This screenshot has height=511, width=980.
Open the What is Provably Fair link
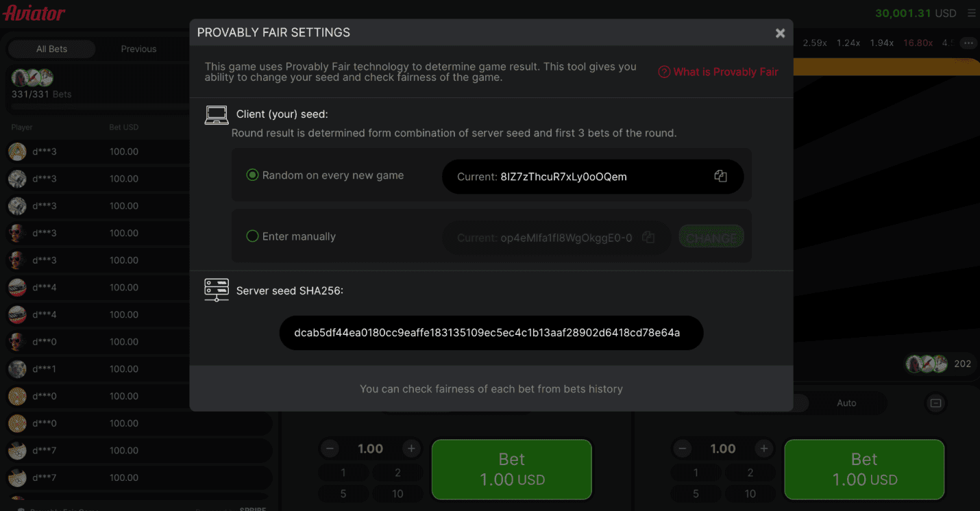725,72
